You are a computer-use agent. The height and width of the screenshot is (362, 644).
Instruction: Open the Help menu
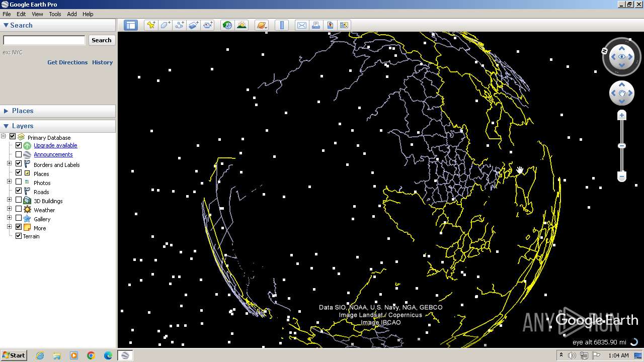[x=88, y=14]
